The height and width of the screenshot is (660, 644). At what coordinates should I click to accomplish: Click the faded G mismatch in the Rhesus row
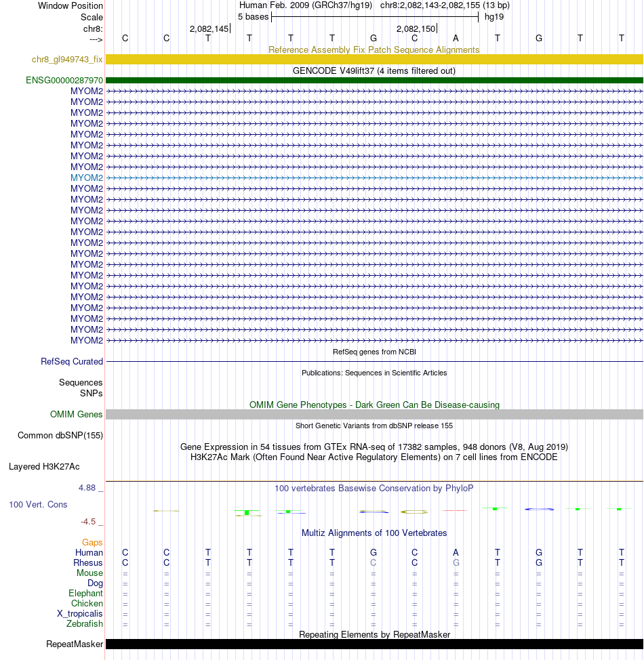(456, 563)
